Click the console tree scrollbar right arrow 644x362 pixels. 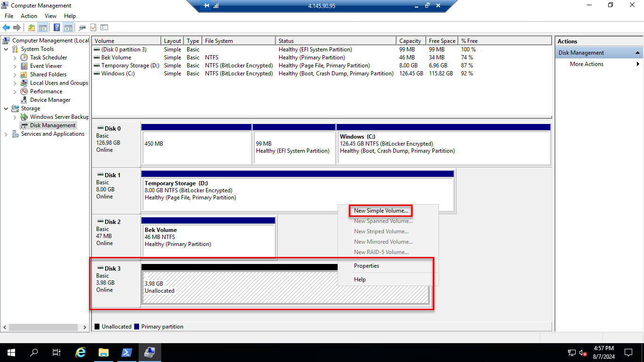coord(85,327)
